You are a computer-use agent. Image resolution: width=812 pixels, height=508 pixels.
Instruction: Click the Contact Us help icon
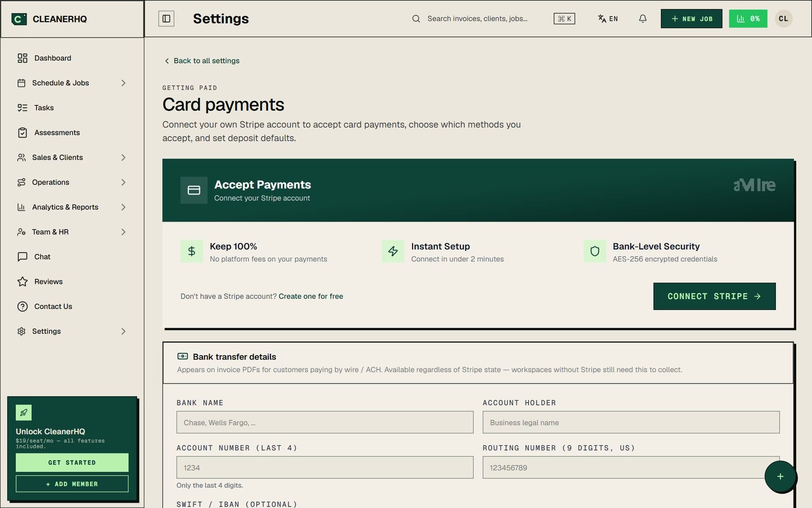22,306
